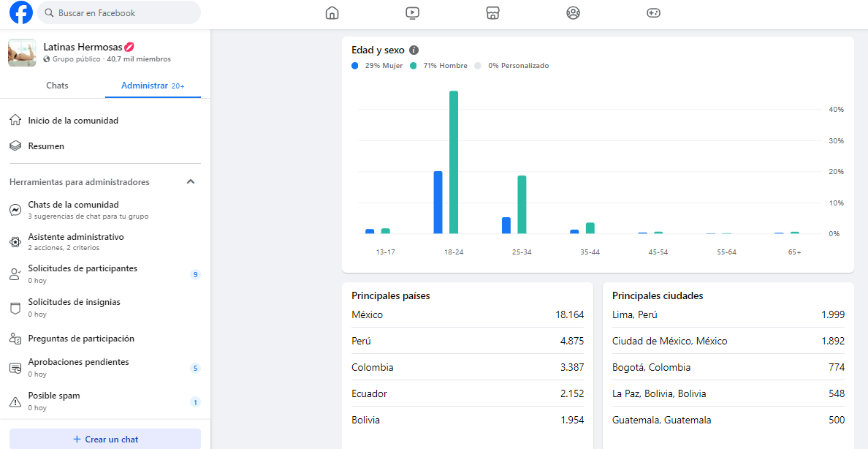Open Posible spam item
This screenshot has height=449, width=868.
click(x=105, y=401)
